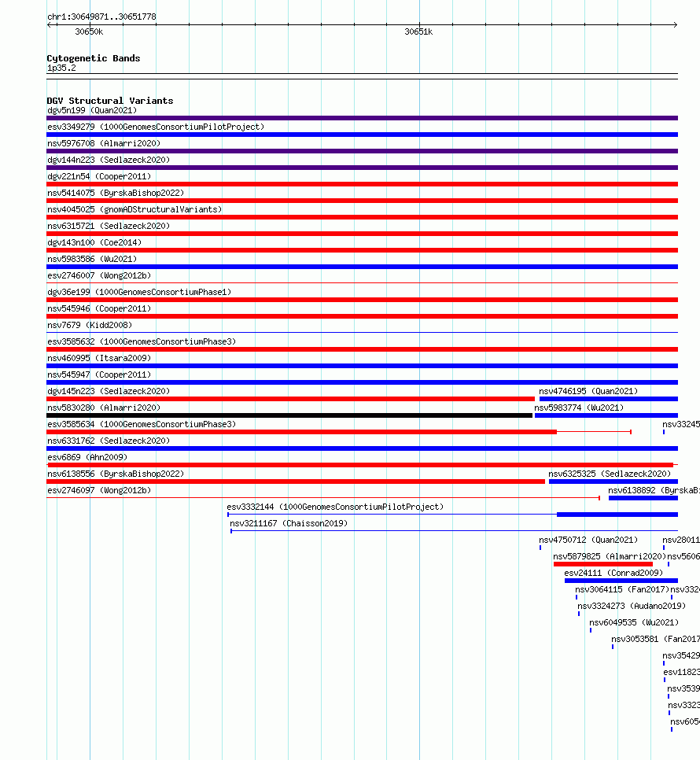The image size is (700, 760).
Task: Click the small blue nsv4750712 marker
Action: click(x=540, y=548)
